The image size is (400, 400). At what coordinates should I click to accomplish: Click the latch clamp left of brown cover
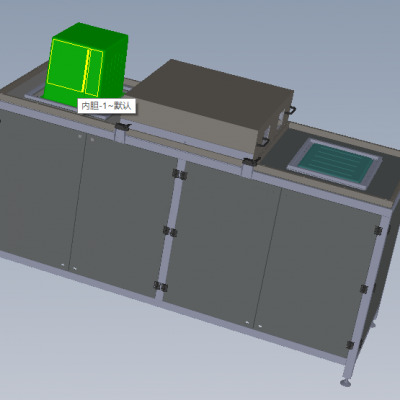click(x=122, y=126)
